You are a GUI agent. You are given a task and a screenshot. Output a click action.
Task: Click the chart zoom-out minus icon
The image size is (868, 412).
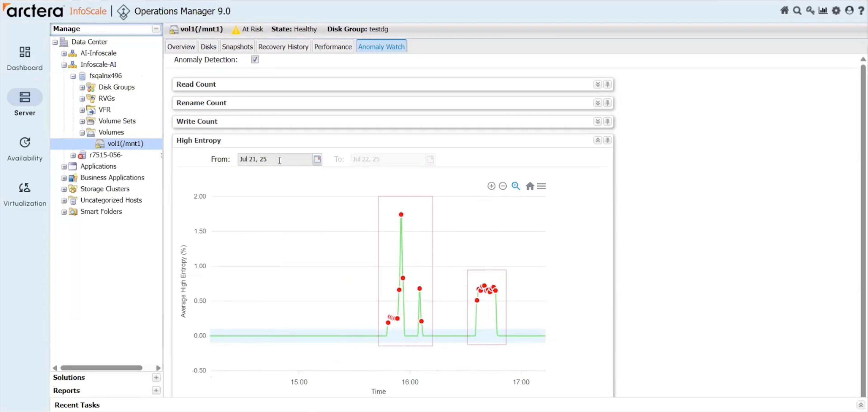[502, 186]
